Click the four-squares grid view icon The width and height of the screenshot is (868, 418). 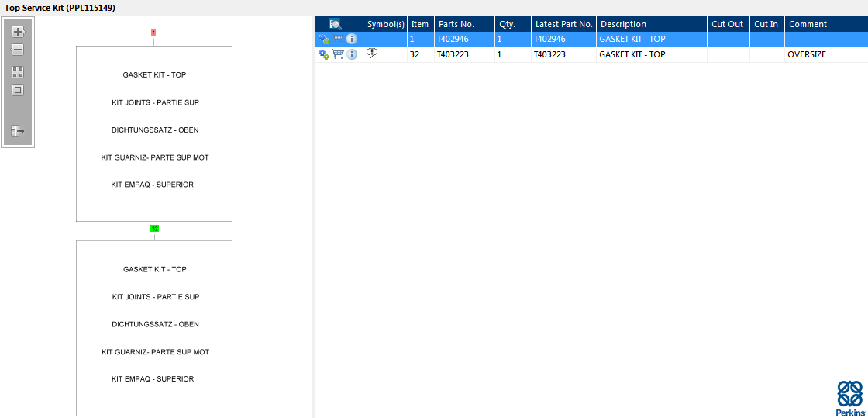[x=18, y=72]
